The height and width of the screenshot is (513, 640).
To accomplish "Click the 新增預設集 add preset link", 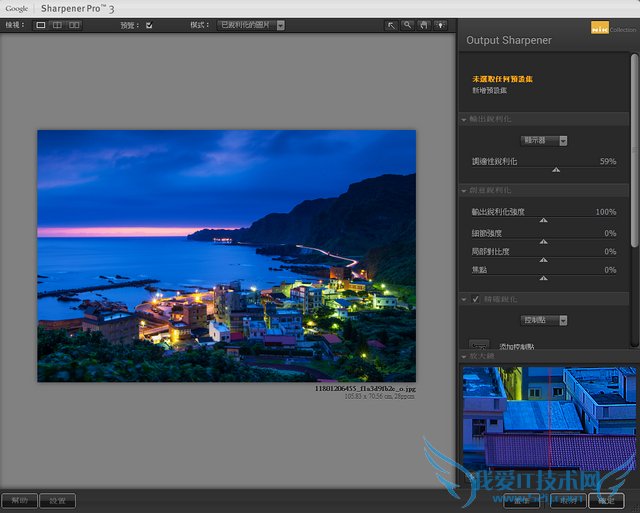I will (x=490, y=90).
